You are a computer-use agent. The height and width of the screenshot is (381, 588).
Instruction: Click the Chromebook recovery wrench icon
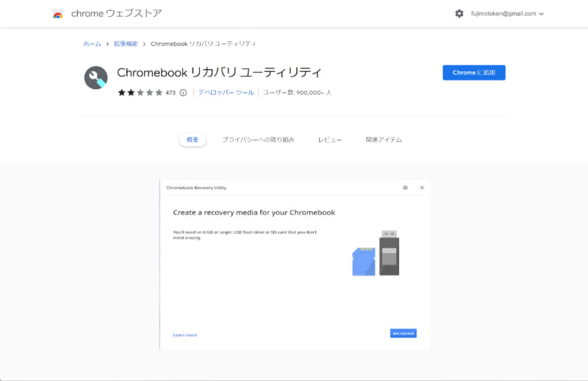click(96, 78)
